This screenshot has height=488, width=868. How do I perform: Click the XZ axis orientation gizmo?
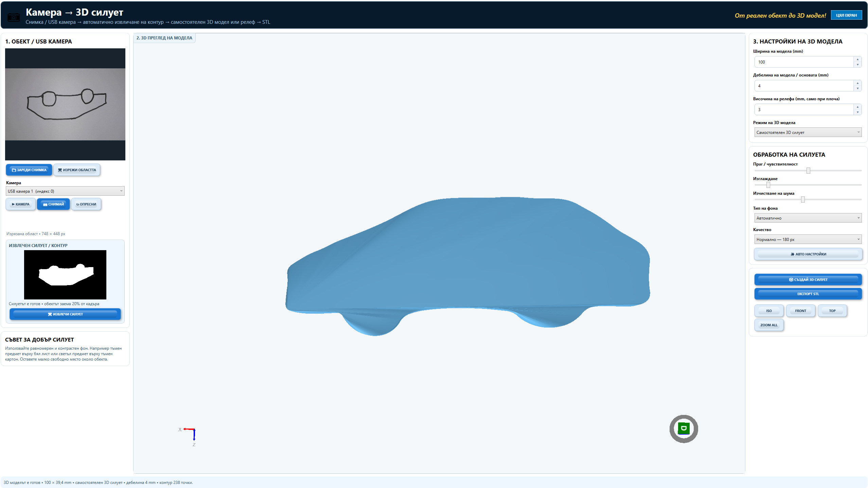coord(188,436)
